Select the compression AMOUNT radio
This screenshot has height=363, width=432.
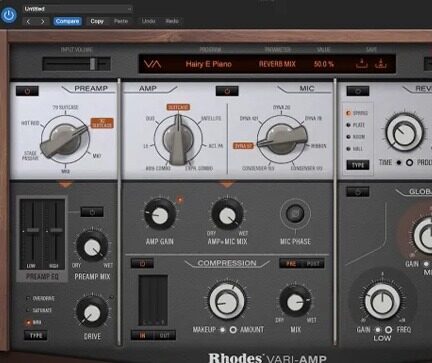click(x=233, y=330)
